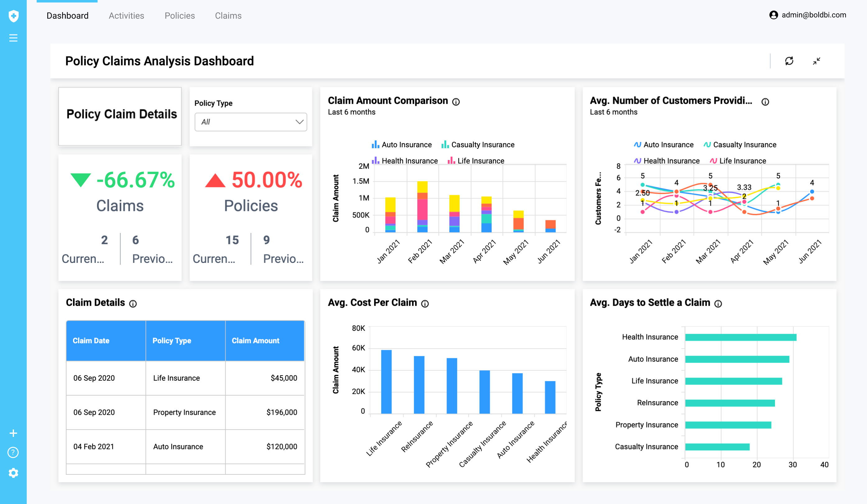Click info icon next to Avg. Number of Customers

765,102
